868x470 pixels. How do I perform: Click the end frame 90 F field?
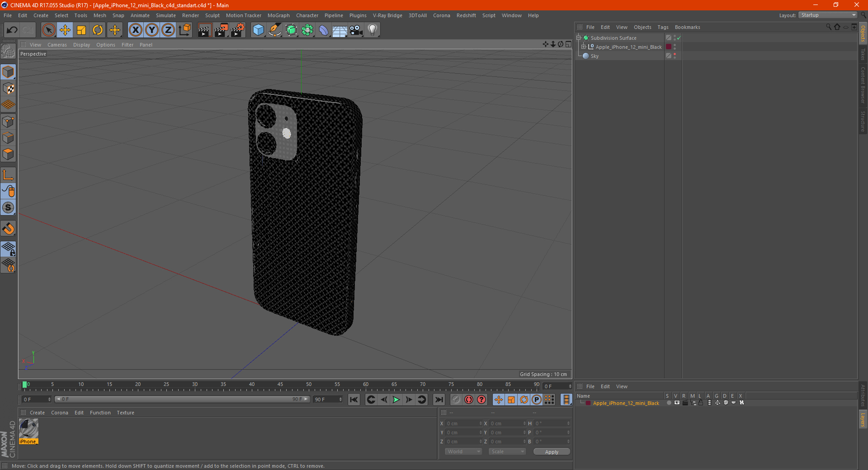coord(328,399)
